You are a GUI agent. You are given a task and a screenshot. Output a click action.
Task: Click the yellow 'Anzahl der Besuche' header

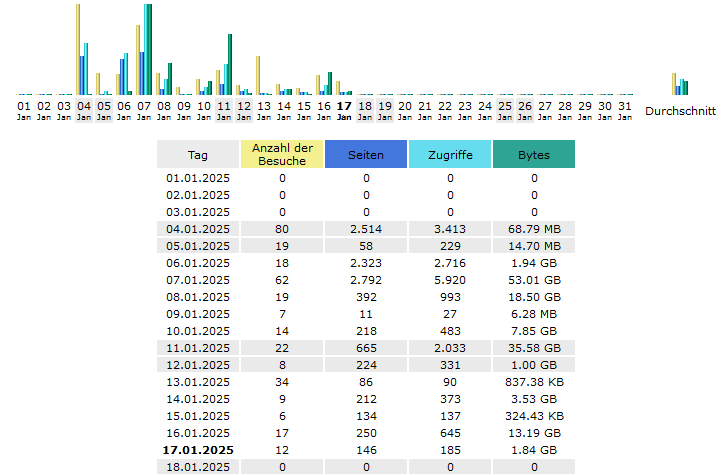[282, 154]
